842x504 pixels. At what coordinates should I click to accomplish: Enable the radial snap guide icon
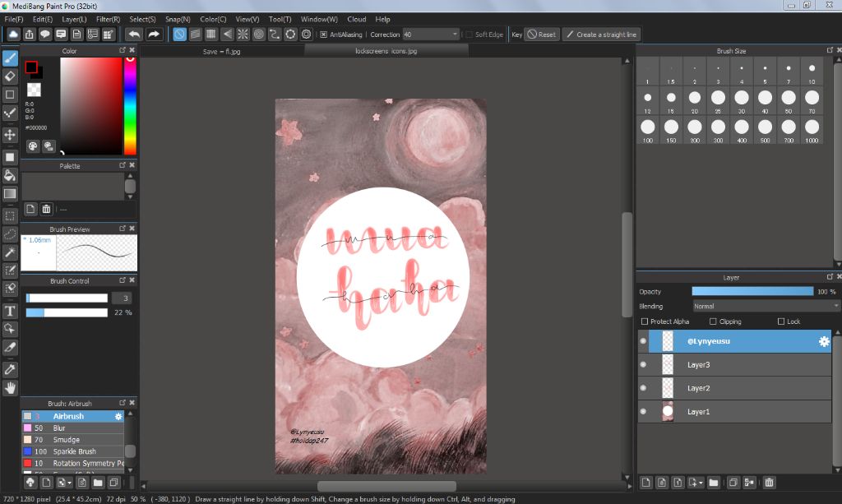coord(243,35)
